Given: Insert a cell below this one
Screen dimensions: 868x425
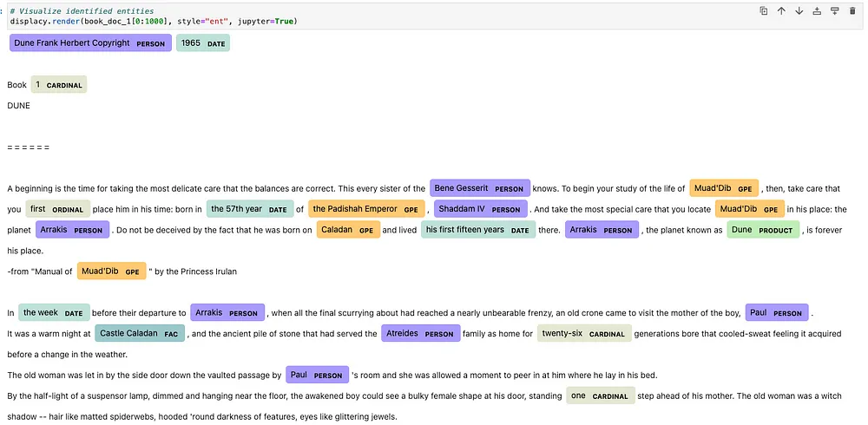Looking at the screenshot, I should (835, 11).
